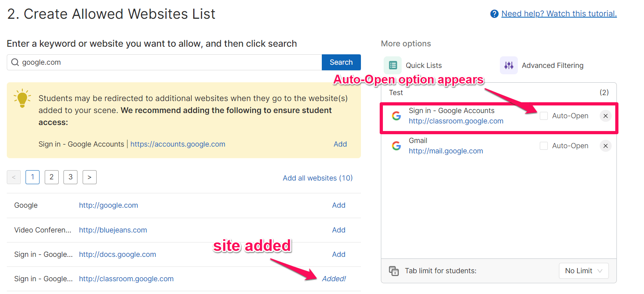Click Gmail entry title
644x294 pixels.
click(418, 141)
